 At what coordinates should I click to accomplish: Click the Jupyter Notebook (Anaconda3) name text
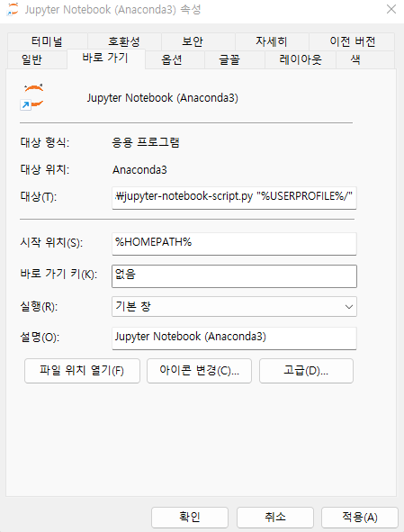click(x=163, y=98)
